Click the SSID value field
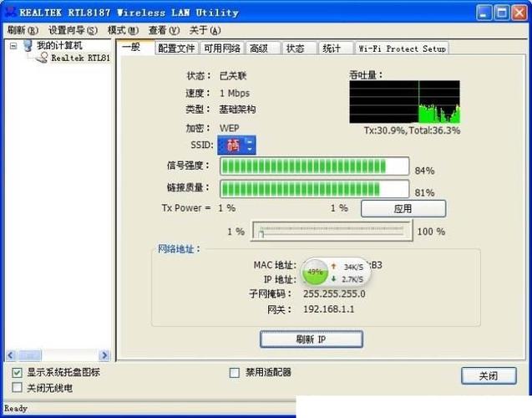The width and height of the screenshot is (532, 418). pos(236,145)
